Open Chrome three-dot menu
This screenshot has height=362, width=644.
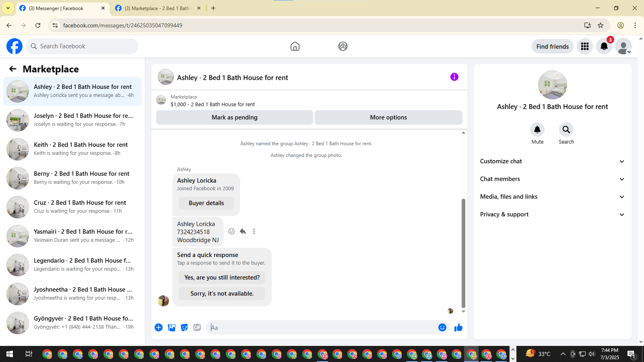click(x=635, y=25)
